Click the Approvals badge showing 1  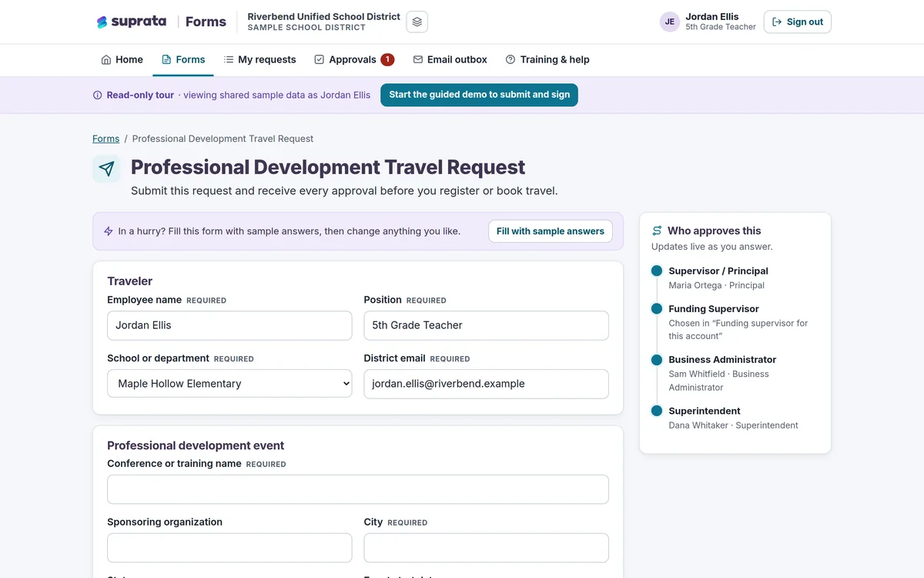tap(387, 59)
